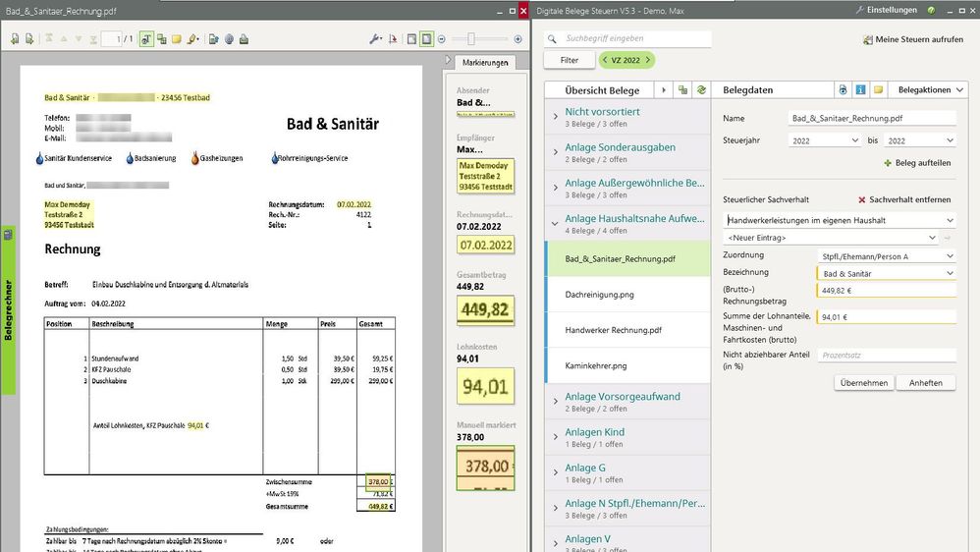Click the yellow sticky note icon in PDF toolbar
Viewport: 980px width, 552px height.
[177, 39]
